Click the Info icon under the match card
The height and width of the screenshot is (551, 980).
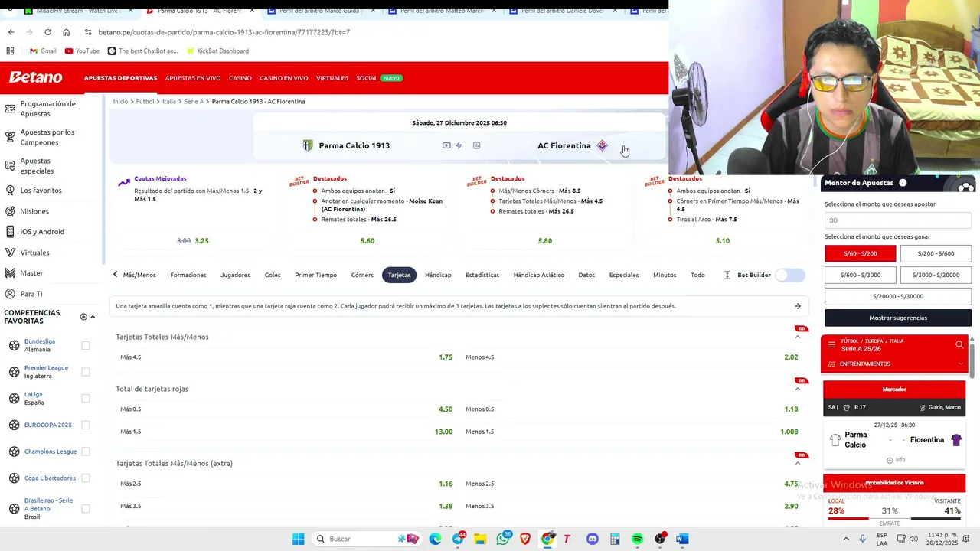[895, 460]
